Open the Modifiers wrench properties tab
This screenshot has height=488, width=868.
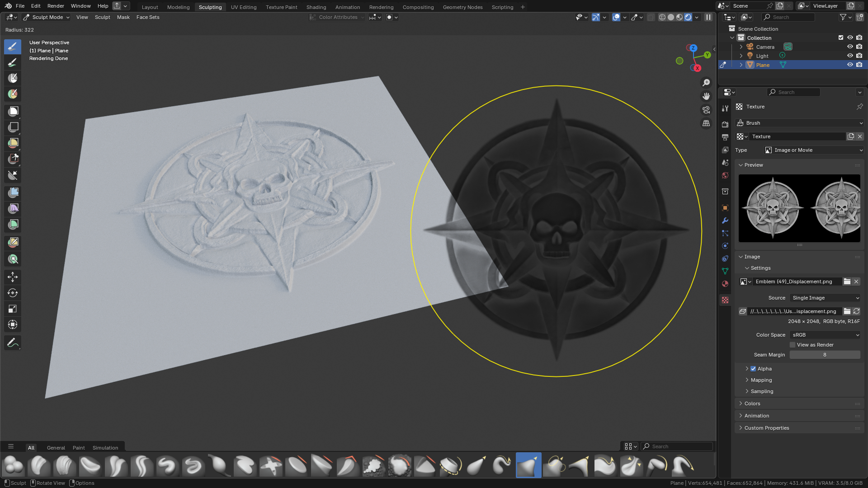click(725, 221)
